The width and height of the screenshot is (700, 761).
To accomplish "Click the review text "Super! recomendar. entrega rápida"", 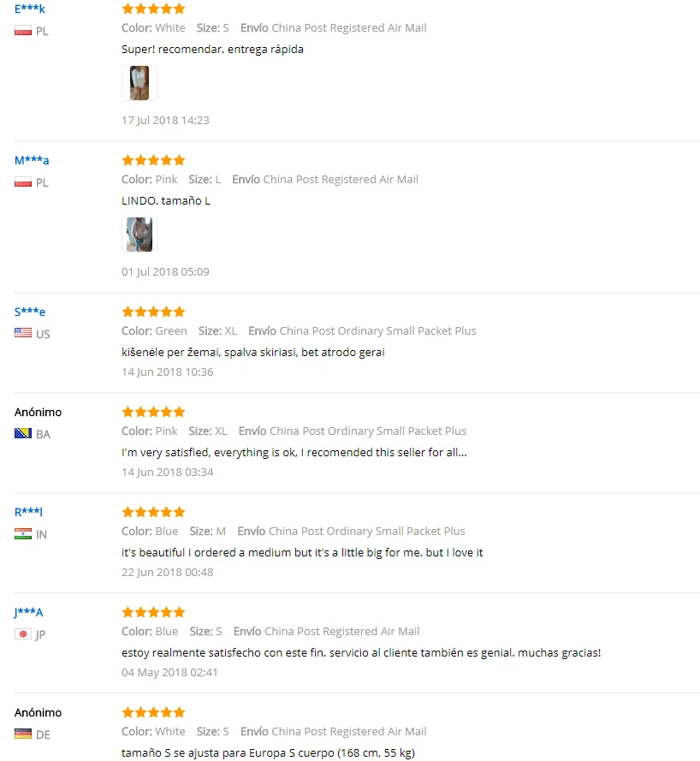I will [x=212, y=50].
